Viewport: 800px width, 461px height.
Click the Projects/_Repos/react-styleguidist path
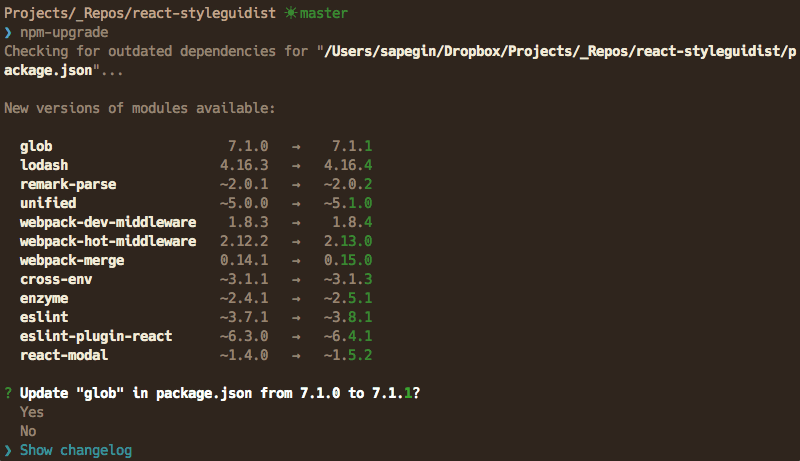(140, 13)
